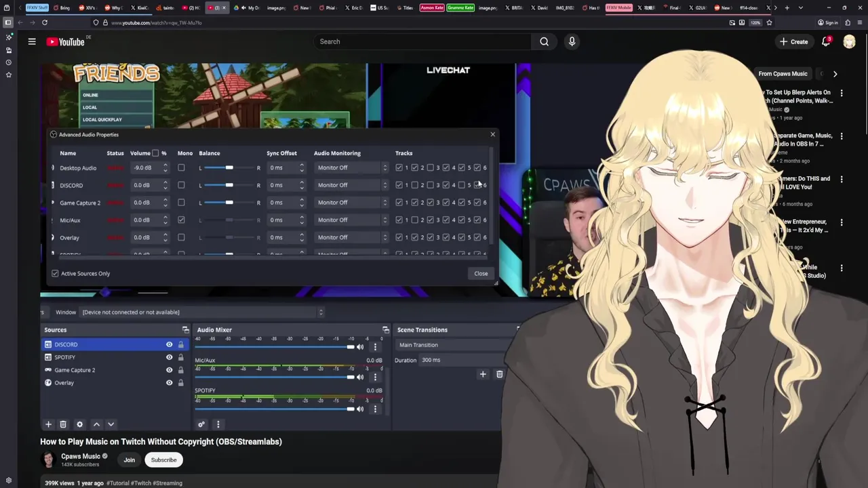The width and height of the screenshot is (868, 488).
Task: Subscribe to Cpaws Music
Action: [x=163, y=460]
